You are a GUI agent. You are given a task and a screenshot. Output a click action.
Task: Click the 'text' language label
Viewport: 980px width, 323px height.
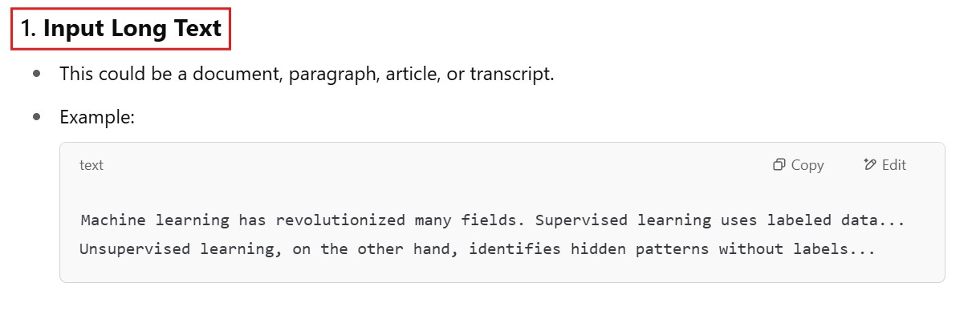click(x=91, y=165)
